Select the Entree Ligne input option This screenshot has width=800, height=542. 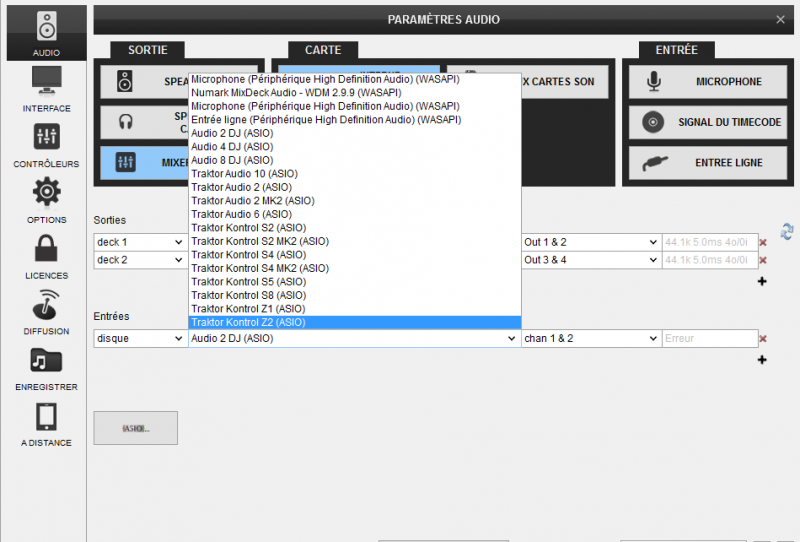coord(708,163)
